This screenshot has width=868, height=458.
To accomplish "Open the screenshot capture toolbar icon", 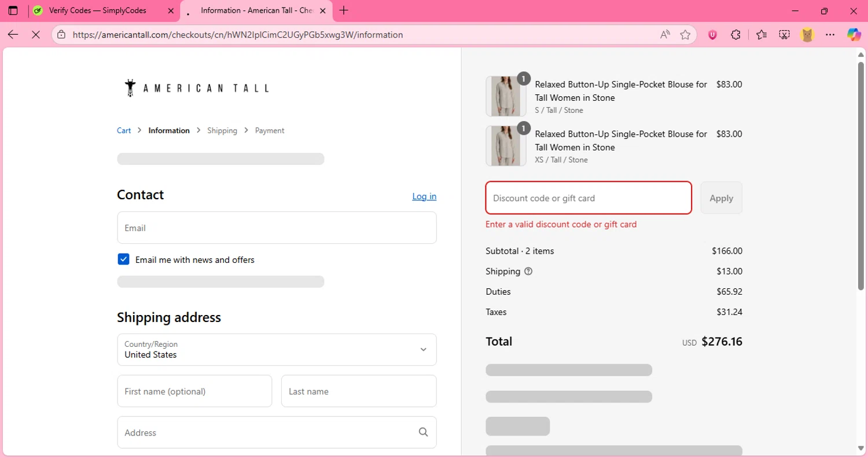I will [784, 35].
